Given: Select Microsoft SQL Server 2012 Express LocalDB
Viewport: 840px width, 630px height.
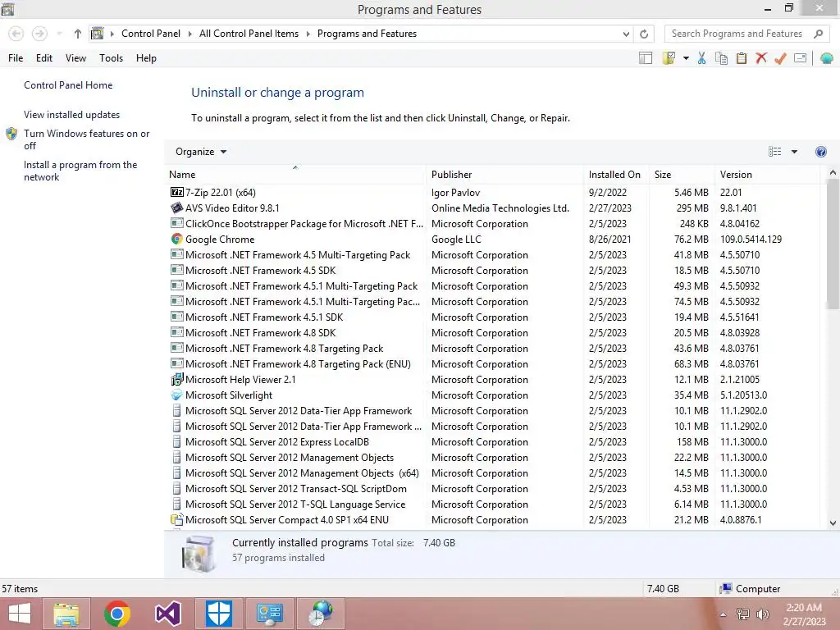Looking at the screenshot, I should click(x=493, y=442).
